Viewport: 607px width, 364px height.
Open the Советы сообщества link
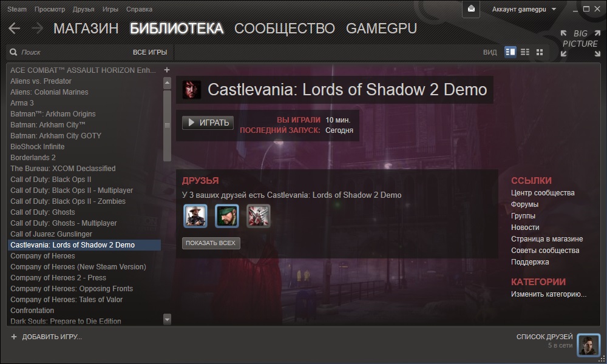click(x=545, y=251)
